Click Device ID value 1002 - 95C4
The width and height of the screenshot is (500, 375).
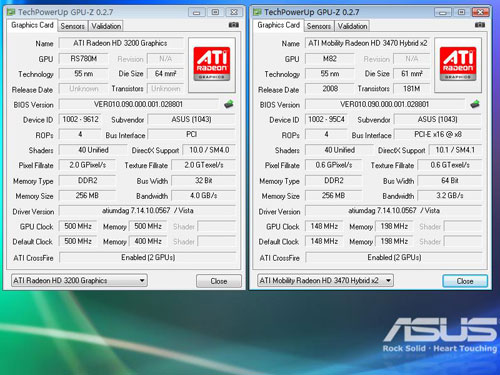(x=326, y=119)
